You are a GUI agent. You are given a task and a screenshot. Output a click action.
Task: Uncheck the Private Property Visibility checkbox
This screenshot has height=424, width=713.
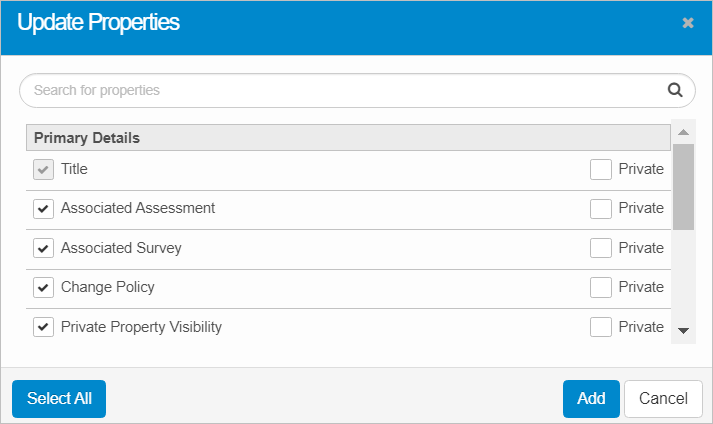(x=43, y=327)
